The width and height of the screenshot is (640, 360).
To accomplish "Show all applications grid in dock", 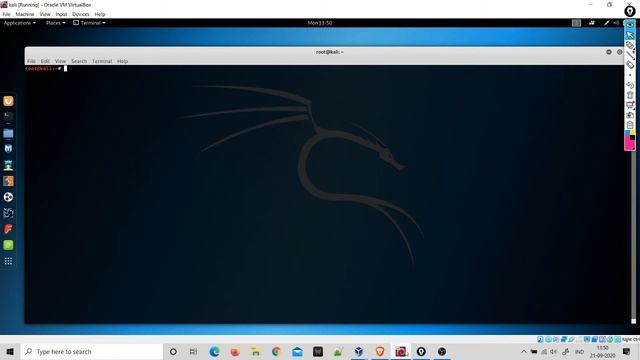I will coord(8,261).
